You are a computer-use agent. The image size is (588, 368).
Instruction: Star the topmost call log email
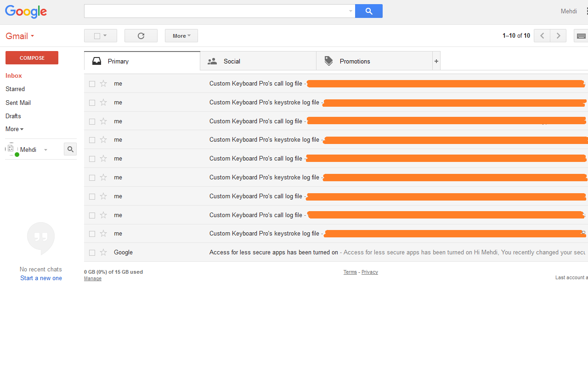pos(103,83)
